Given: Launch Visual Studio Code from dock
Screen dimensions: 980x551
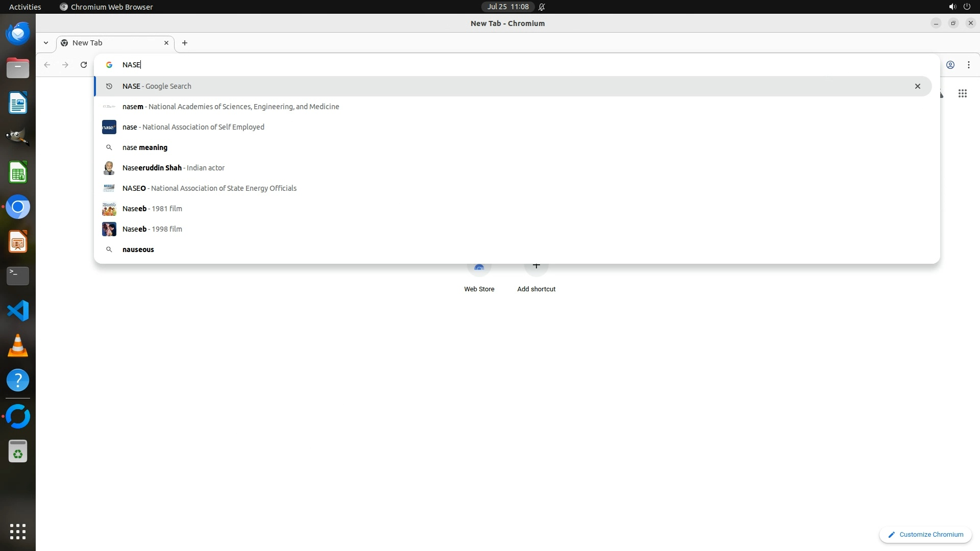Looking at the screenshot, I should coord(18,311).
